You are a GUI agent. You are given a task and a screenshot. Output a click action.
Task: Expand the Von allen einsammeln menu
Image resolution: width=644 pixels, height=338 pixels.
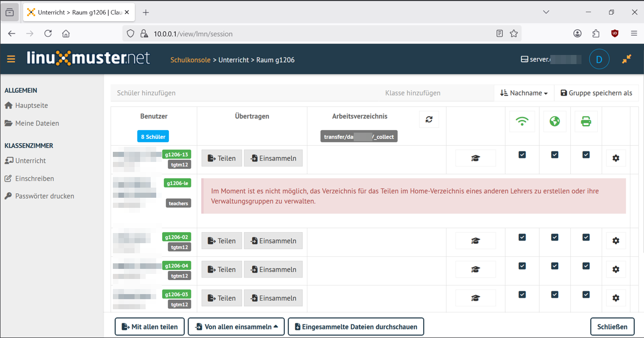coord(236,327)
